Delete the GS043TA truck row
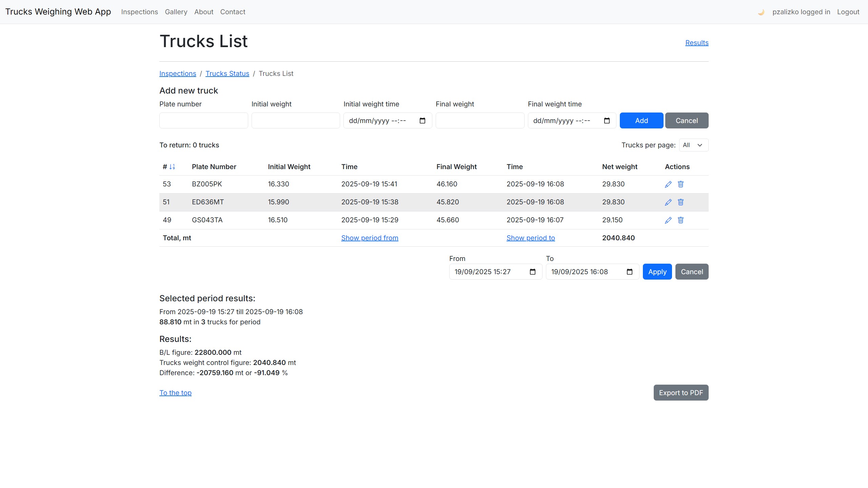This screenshot has height=488, width=868. point(680,220)
